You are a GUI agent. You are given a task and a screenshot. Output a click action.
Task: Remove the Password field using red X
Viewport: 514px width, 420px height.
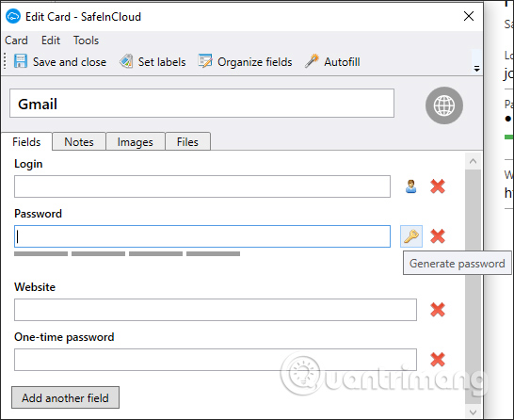click(438, 236)
